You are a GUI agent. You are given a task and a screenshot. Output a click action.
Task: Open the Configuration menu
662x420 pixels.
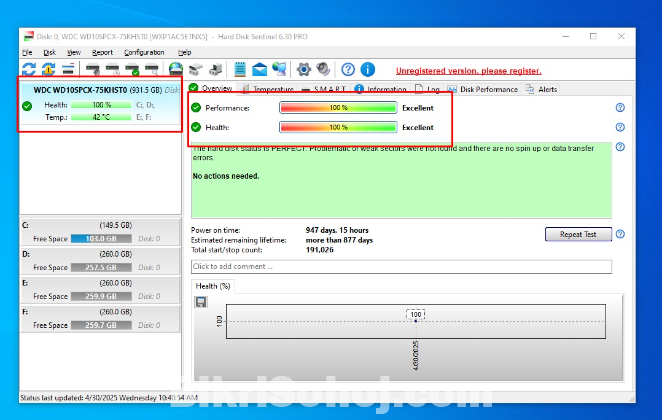(x=144, y=52)
